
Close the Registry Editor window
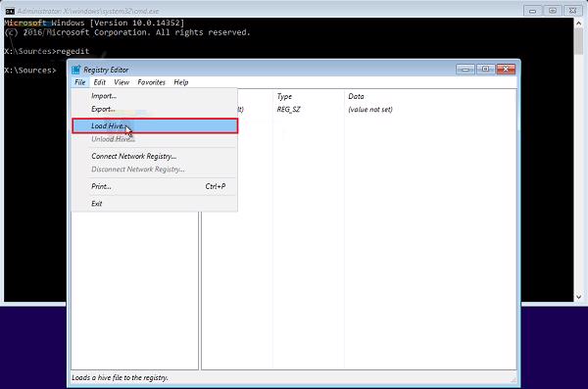pyautogui.click(x=506, y=69)
